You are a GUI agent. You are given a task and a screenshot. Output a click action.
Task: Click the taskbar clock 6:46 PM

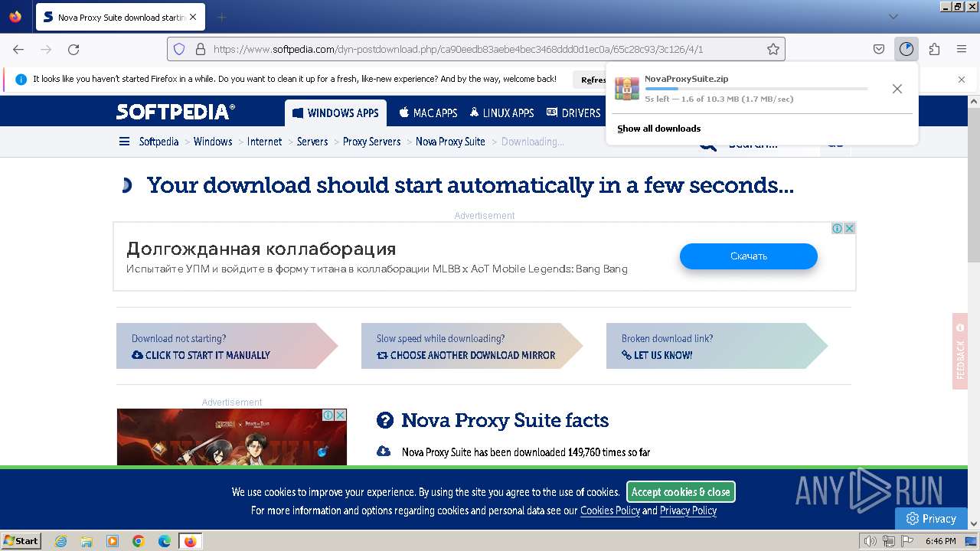(x=940, y=541)
